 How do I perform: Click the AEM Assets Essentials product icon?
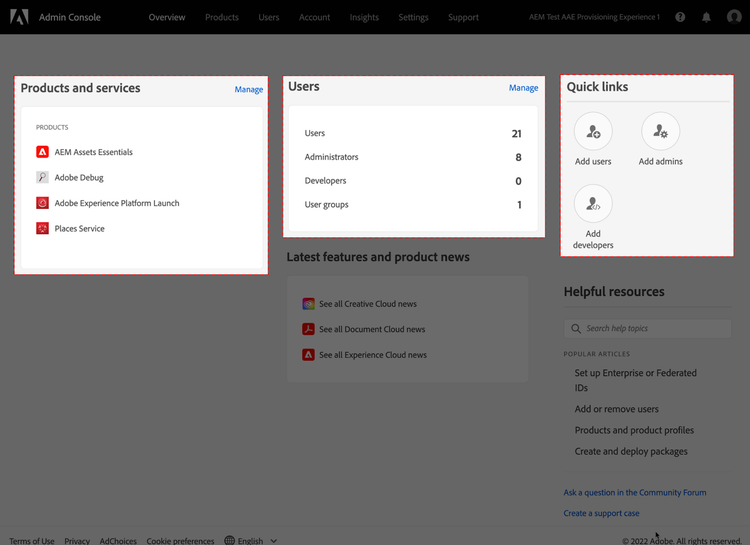pyautogui.click(x=43, y=152)
